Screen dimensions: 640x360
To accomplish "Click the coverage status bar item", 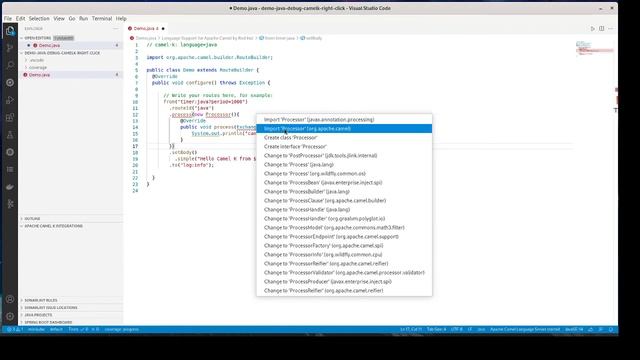I will (121, 329).
